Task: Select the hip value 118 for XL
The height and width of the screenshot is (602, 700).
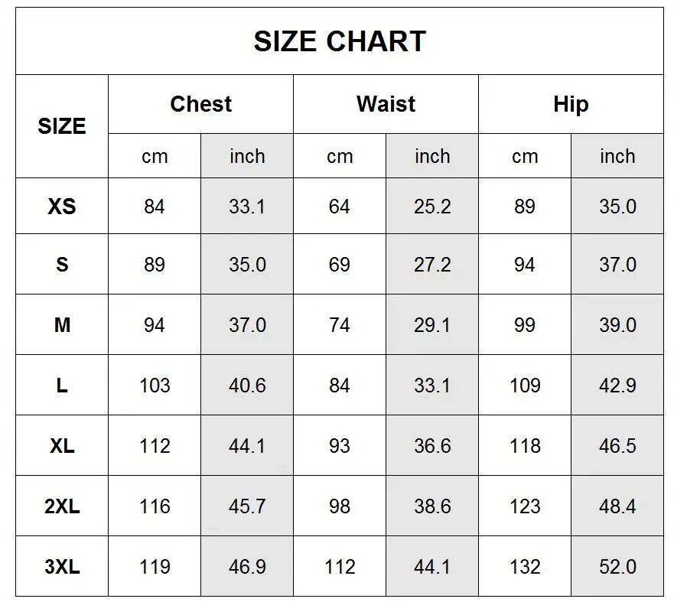Action: pos(525,446)
